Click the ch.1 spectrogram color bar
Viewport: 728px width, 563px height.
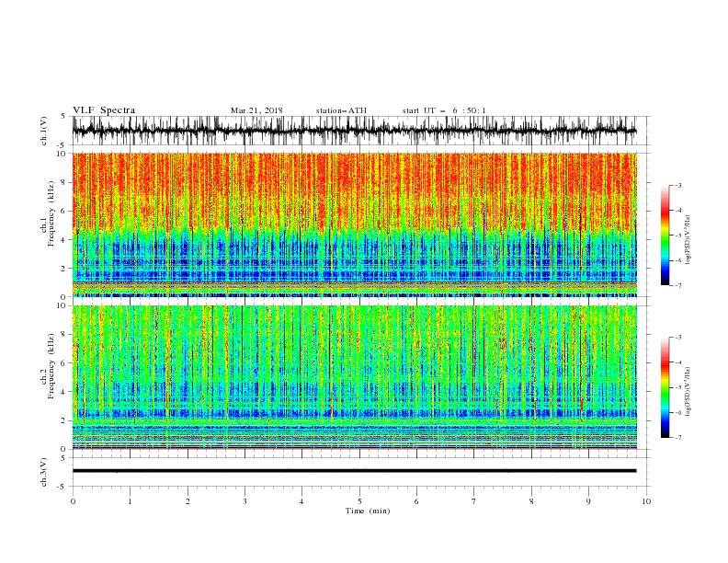tap(665, 236)
